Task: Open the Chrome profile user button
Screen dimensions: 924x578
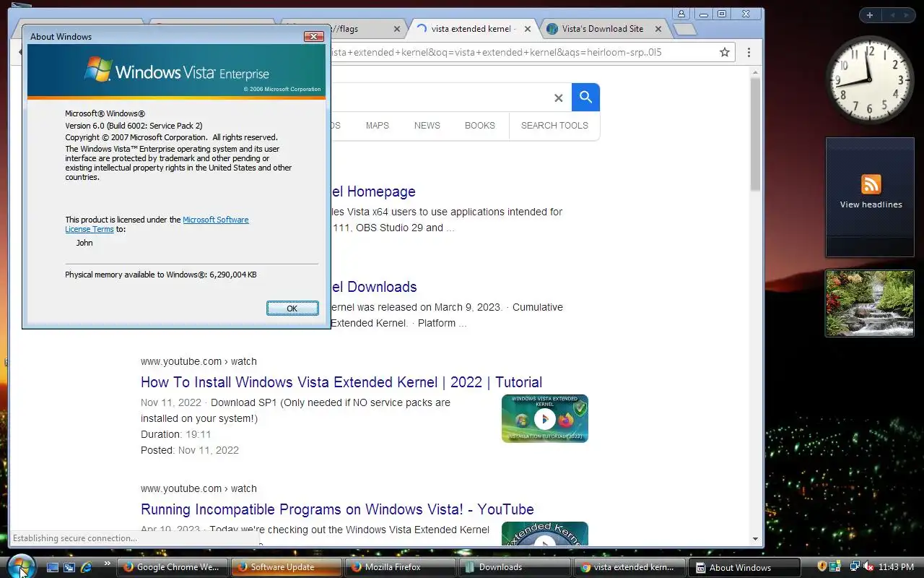Action: click(681, 14)
